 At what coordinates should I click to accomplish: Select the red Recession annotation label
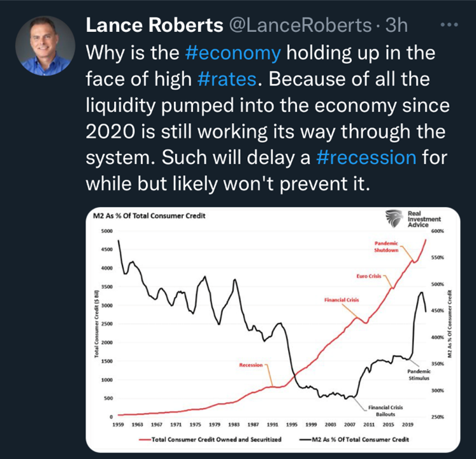pos(251,365)
